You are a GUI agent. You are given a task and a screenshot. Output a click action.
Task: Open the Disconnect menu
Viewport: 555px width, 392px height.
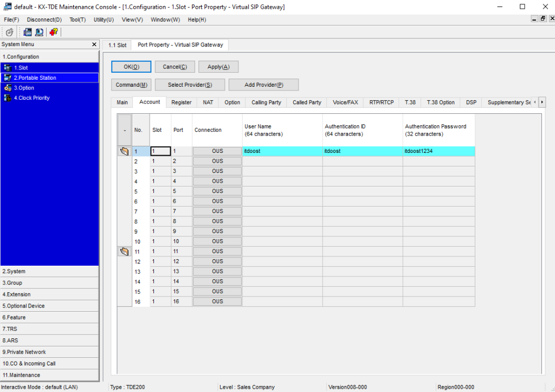point(44,20)
